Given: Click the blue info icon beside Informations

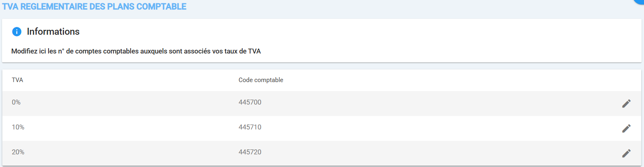Looking at the screenshot, I should click(x=17, y=31).
